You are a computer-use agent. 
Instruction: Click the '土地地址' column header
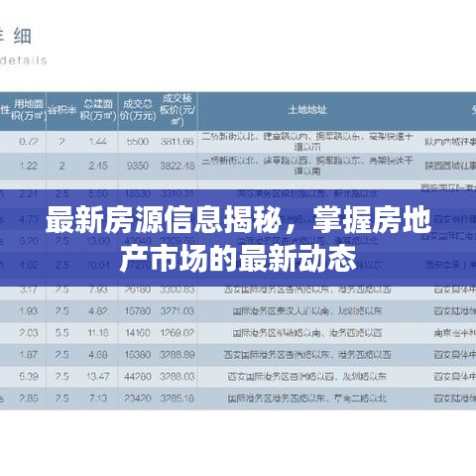pos(307,110)
